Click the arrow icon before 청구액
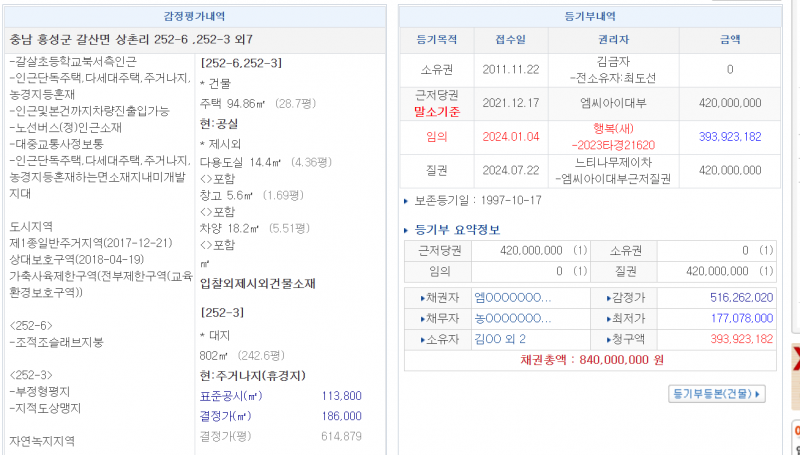 point(608,339)
